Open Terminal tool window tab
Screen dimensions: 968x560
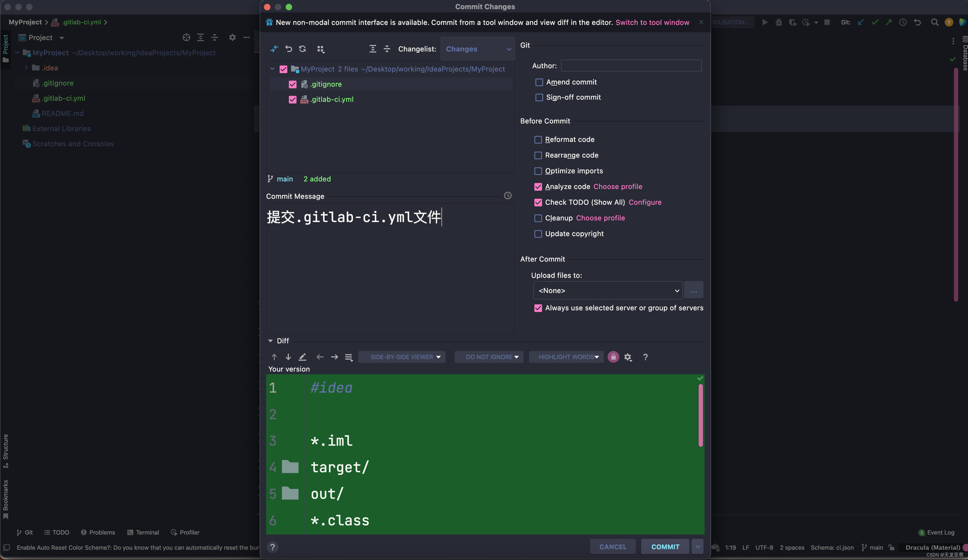pyautogui.click(x=143, y=532)
